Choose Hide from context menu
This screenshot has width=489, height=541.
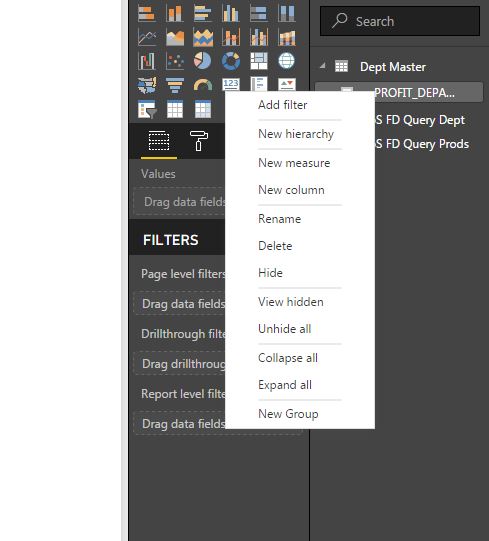270,273
